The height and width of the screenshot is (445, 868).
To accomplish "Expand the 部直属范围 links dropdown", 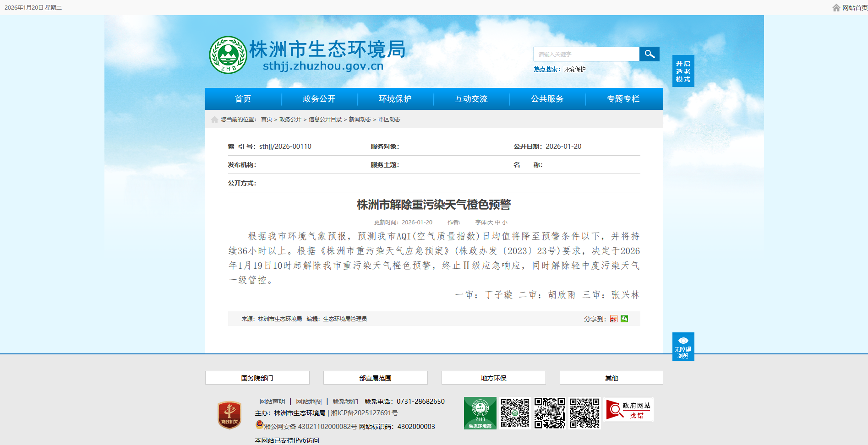I will point(375,378).
